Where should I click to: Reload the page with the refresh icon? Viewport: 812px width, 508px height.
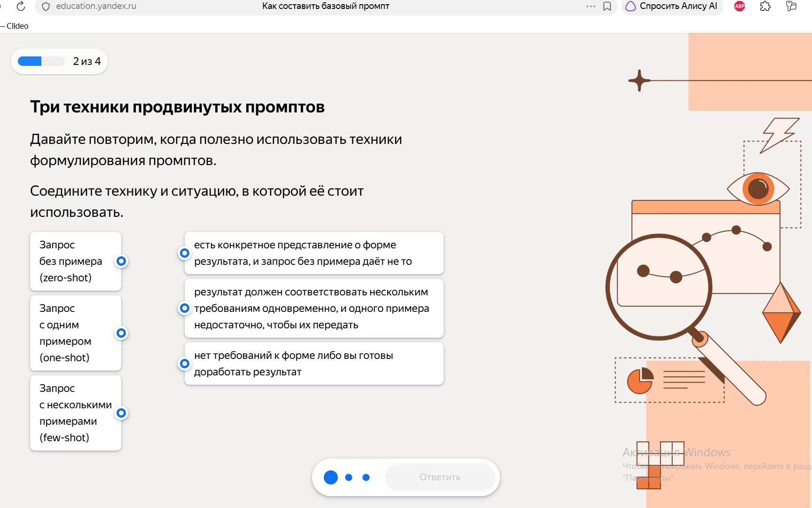(21, 6)
